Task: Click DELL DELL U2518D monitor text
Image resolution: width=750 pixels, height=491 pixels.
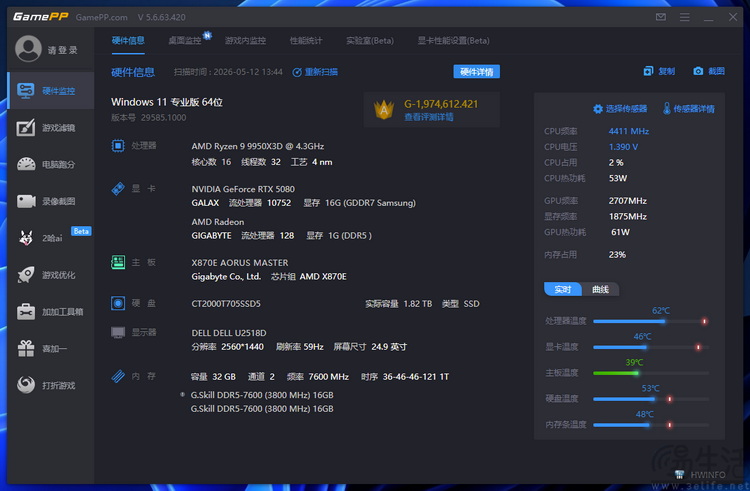Action: (229, 333)
